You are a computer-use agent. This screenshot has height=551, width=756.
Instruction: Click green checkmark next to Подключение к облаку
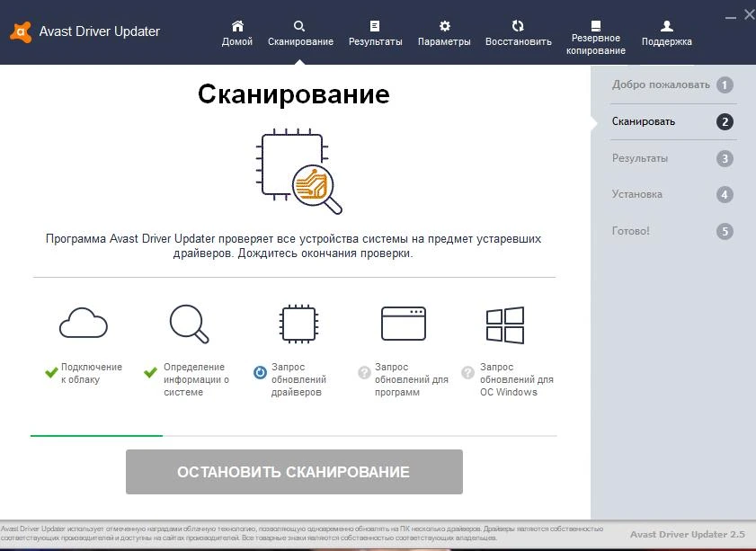(51, 373)
